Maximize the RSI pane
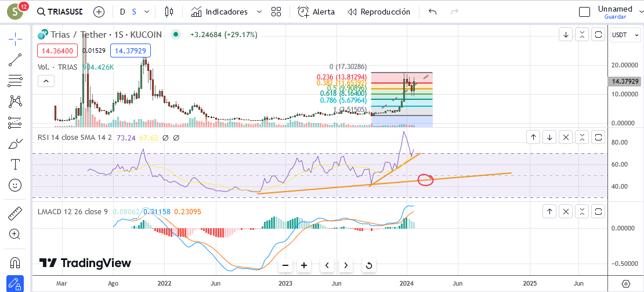Screen dimensions: 644x292 [x=598, y=137]
